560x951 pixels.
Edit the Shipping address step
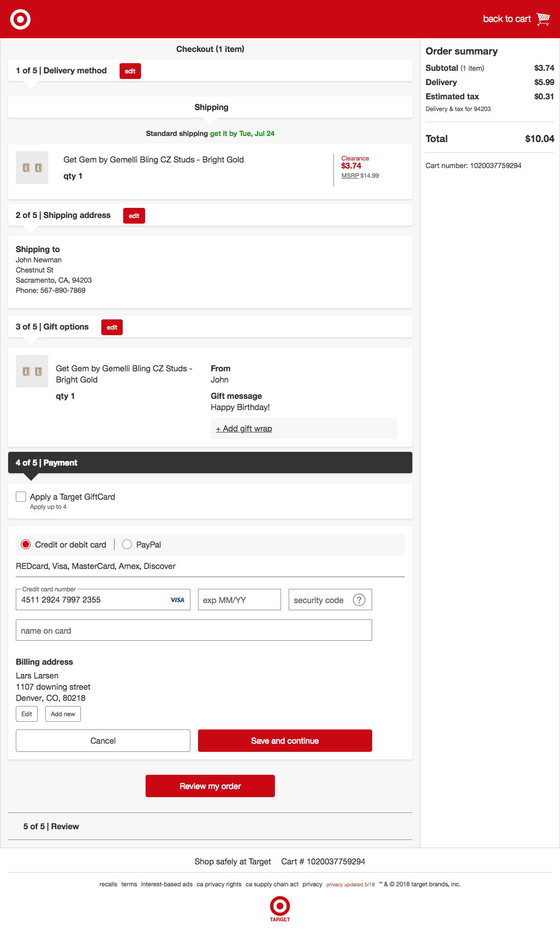[134, 216]
